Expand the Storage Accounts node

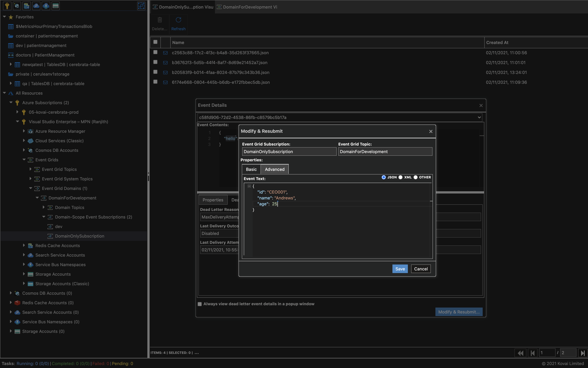coord(24,274)
